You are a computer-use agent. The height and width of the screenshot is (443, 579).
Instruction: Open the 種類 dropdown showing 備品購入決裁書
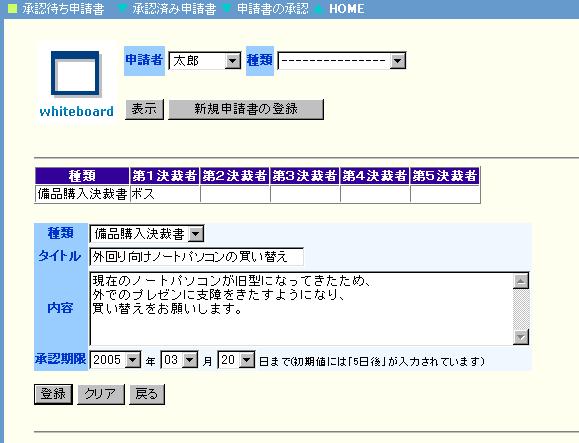147,234
